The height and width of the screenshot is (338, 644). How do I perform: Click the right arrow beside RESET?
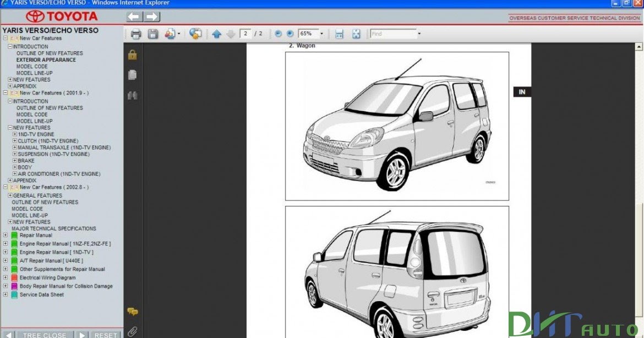pyautogui.click(x=82, y=335)
